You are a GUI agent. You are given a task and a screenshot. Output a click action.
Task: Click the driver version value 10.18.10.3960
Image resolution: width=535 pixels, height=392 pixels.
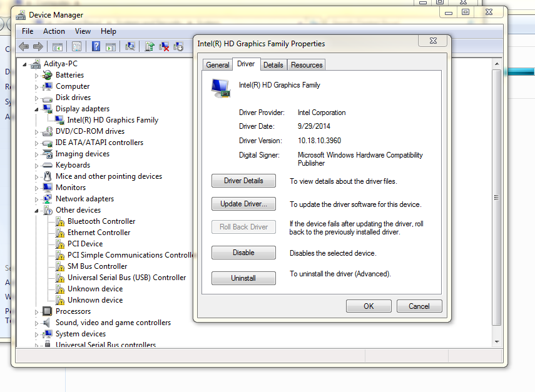(319, 141)
